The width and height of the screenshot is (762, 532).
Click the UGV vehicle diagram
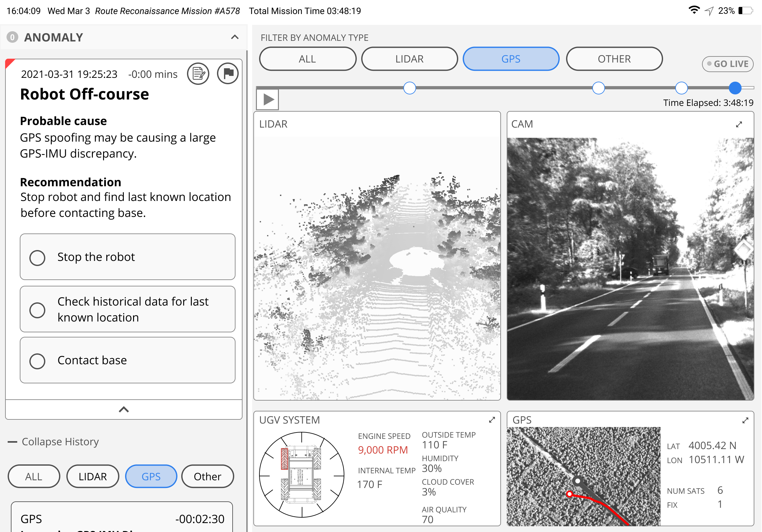[301, 474]
